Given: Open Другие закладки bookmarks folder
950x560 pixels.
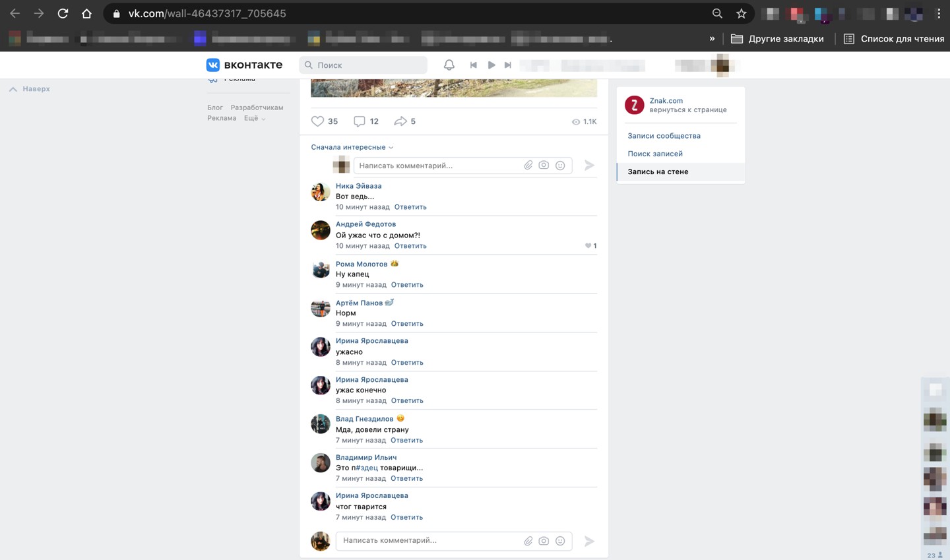Looking at the screenshot, I should [x=777, y=39].
